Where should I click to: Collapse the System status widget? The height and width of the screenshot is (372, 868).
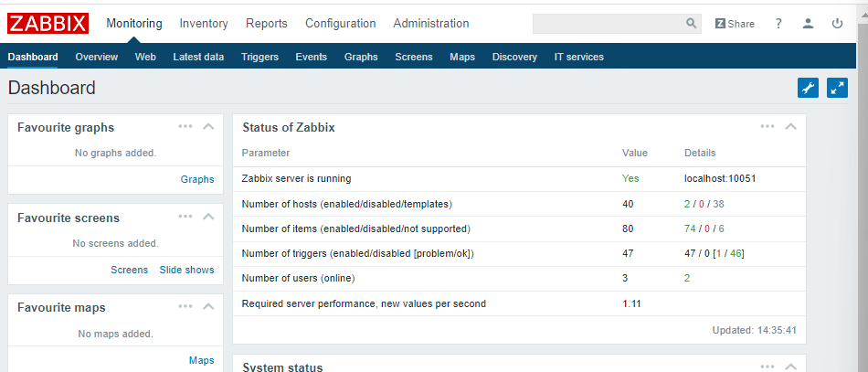point(791,367)
